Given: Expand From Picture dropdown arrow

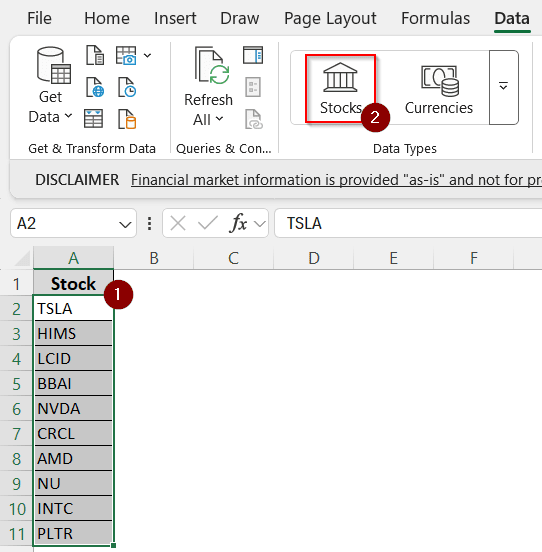Looking at the screenshot, I should (147, 55).
